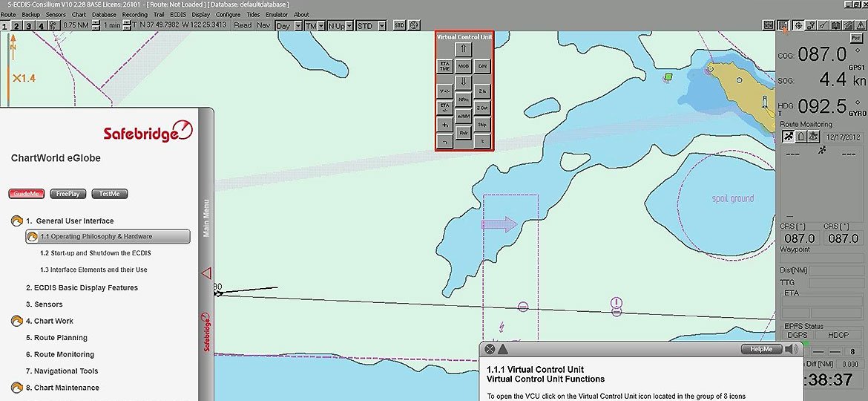868x401 pixels.
Task: Open the Configure menu
Action: point(228,14)
